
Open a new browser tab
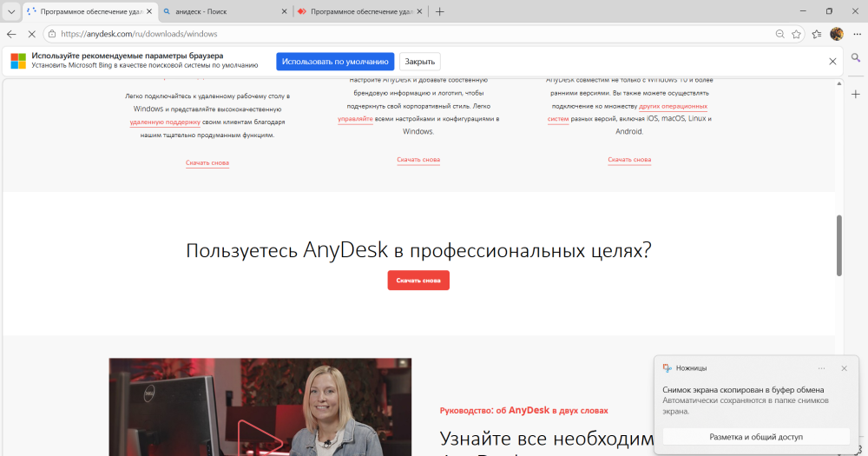439,11
